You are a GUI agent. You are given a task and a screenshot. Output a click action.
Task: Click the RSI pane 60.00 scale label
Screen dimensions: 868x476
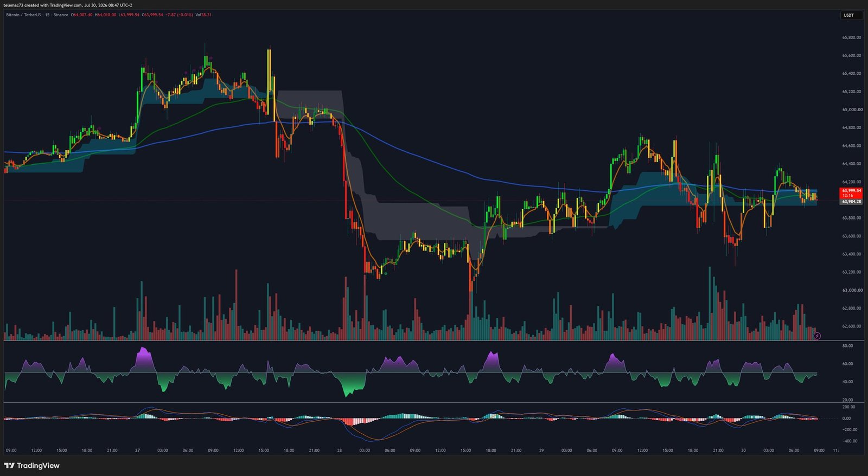click(847, 364)
